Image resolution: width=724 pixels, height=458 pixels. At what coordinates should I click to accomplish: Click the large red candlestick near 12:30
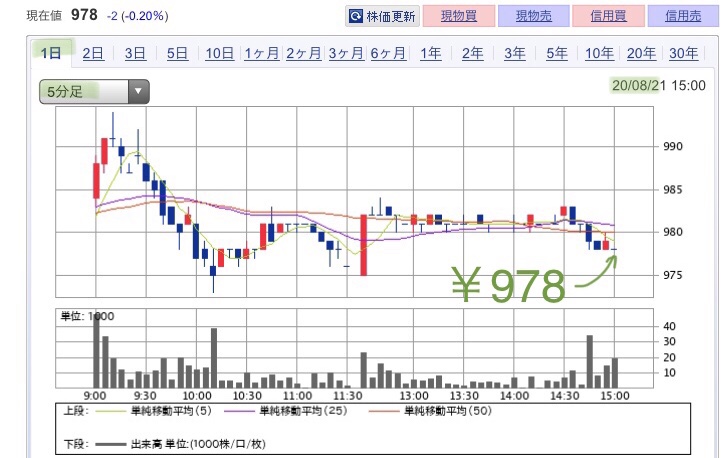point(363,245)
